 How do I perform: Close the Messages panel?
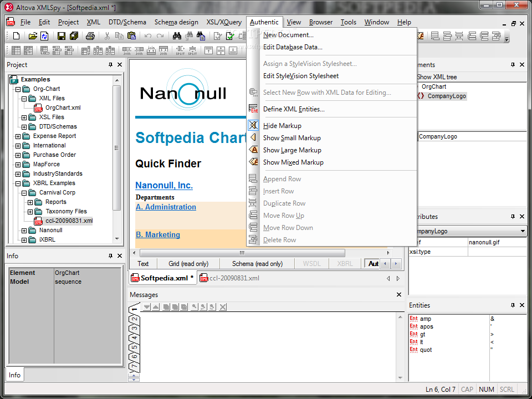pyautogui.click(x=399, y=294)
